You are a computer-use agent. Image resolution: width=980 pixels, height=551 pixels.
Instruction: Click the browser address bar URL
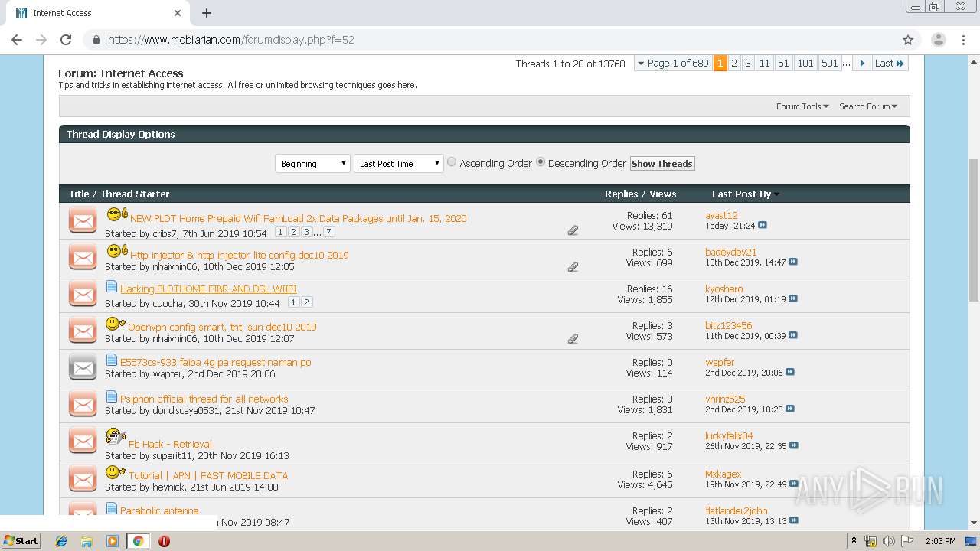pyautogui.click(x=230, y=40)
